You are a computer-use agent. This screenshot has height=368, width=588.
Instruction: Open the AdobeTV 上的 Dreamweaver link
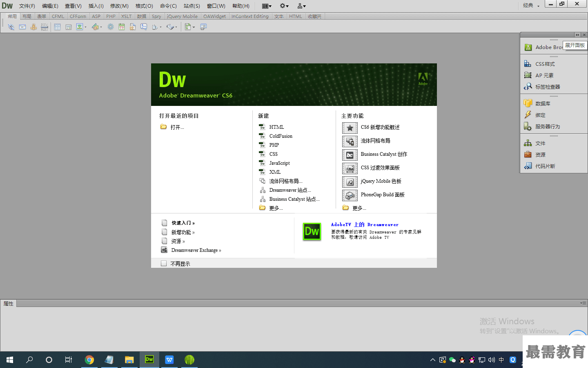click(x=365, y=224)
